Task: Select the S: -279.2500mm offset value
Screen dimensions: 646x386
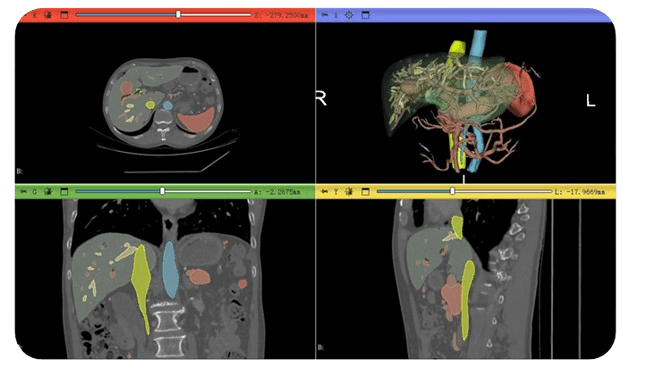Action: click(x=281, y=15)
